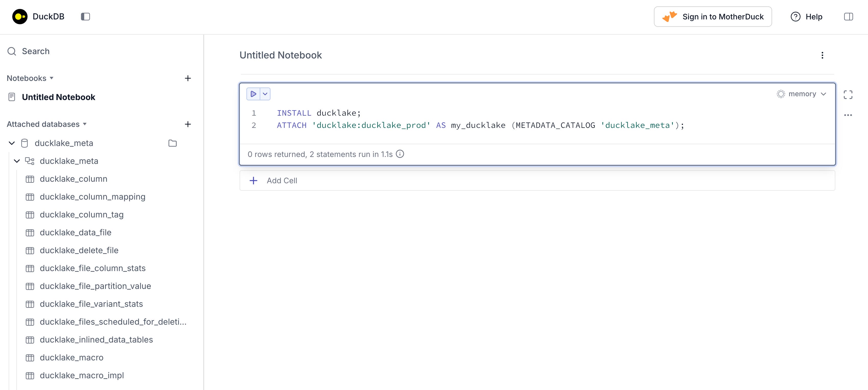Collapse the ducklake_meta schema node
This screenshot has width=868, height=390.
click(x=17, y=161)
